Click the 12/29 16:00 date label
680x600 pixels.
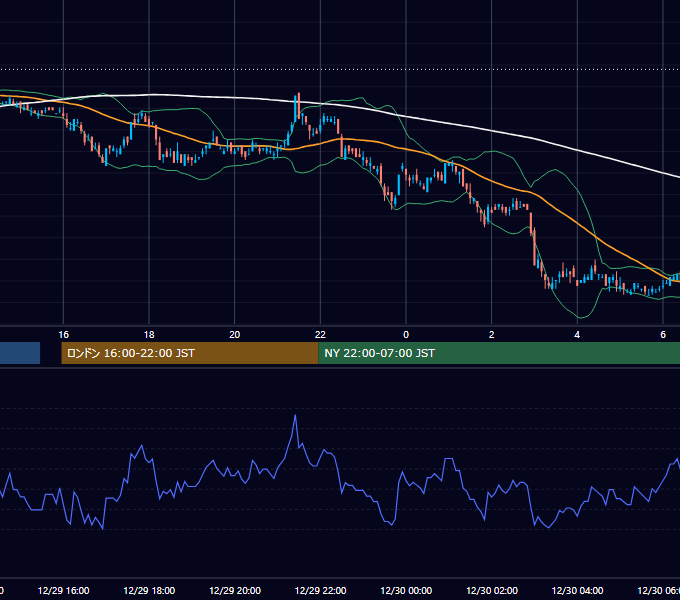[x=63, y=590]
